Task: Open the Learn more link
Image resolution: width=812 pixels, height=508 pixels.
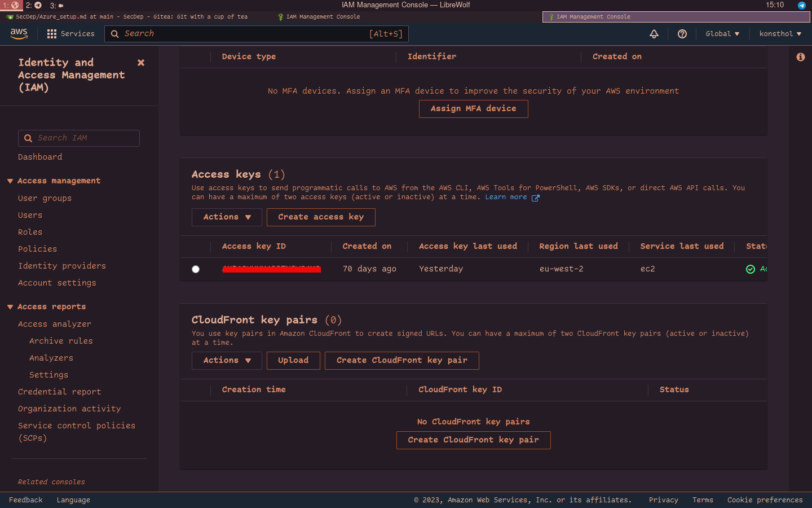Action: pyautogui.click(x=506, y=197)
